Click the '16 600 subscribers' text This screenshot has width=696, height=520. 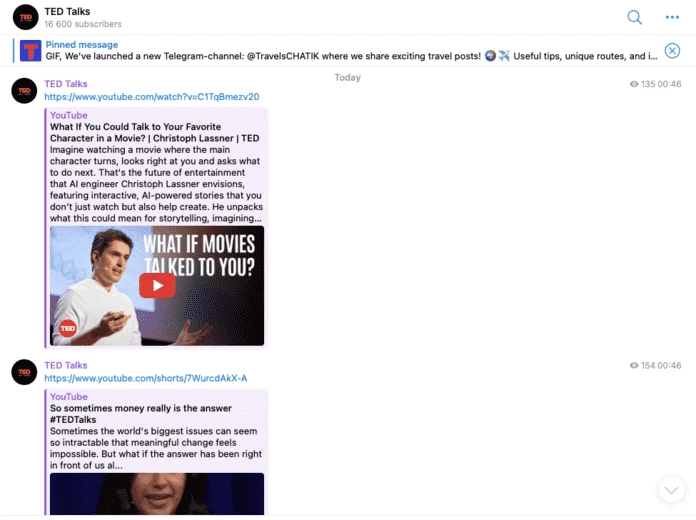(83, 24)
